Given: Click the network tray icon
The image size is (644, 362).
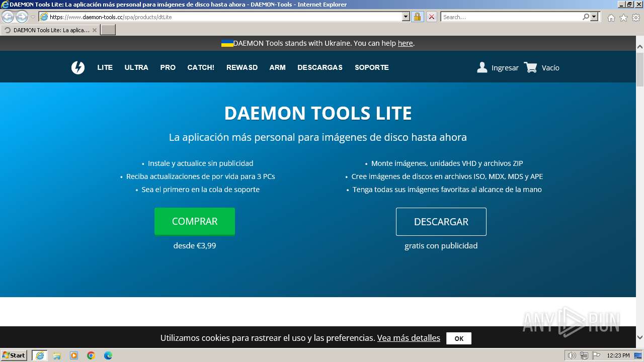Looking at the screenshot, I should click(x=584, y=355).
